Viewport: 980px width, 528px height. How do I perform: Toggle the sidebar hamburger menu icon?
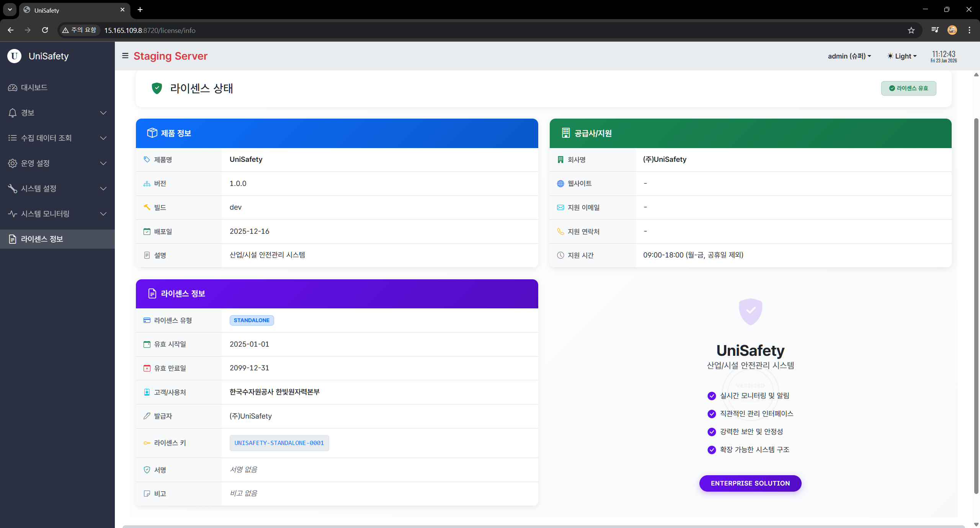click(125, 56)
